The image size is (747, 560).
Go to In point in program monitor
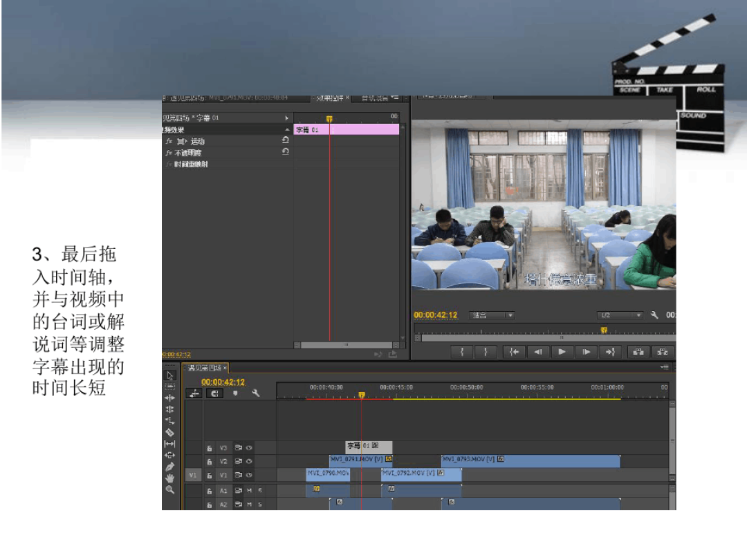click(x=514, y=352)
